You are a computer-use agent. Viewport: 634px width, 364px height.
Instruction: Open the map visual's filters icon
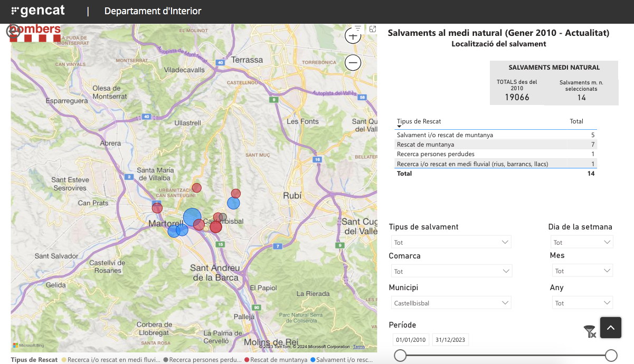pyautogui.click(x=358, y=28)
